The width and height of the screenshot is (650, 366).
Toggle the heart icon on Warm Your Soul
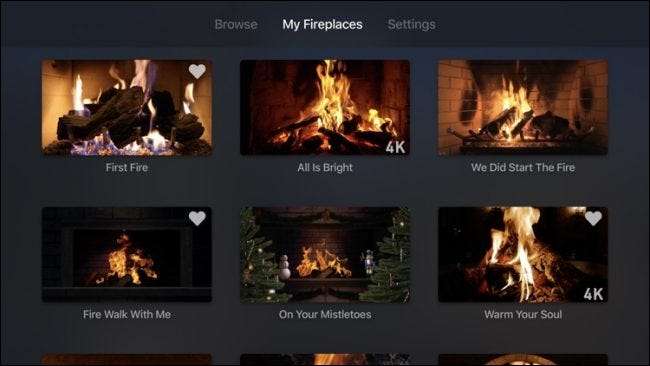[593, 218]
